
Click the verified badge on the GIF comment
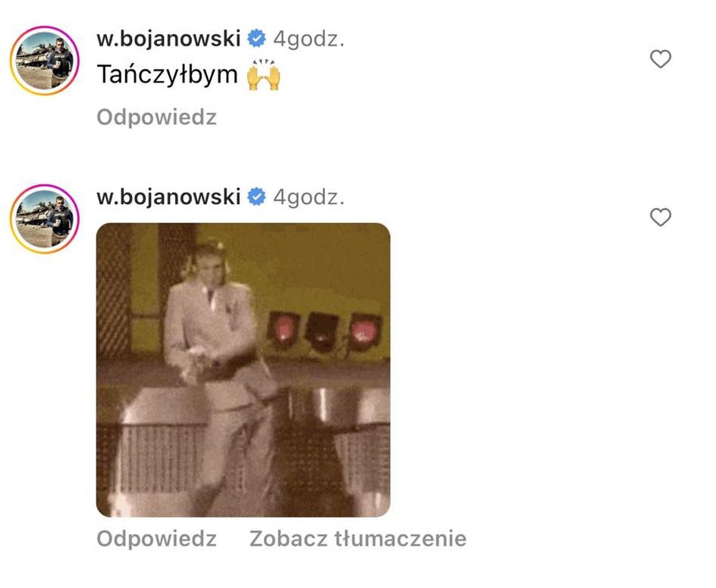pos(256,197)
